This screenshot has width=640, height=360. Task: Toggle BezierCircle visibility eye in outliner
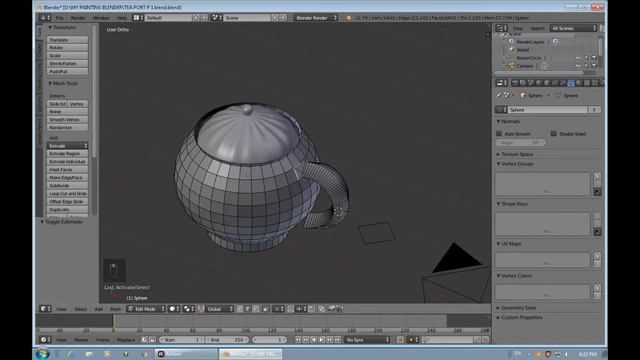point(578,58)
